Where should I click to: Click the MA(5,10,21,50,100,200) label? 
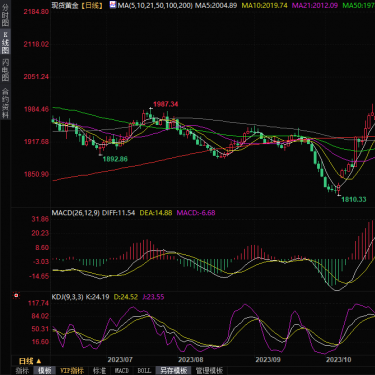[x=155, y=5]
